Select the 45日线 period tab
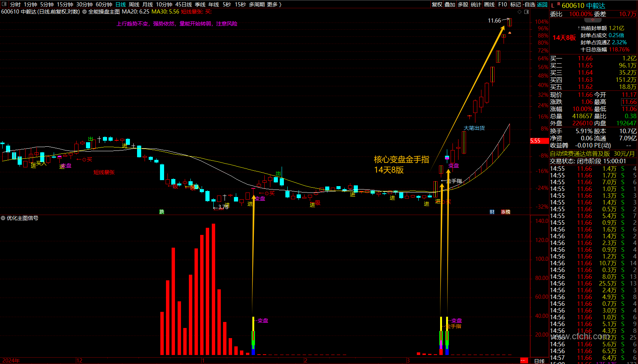Screen dimensions: 638x364 184,5
